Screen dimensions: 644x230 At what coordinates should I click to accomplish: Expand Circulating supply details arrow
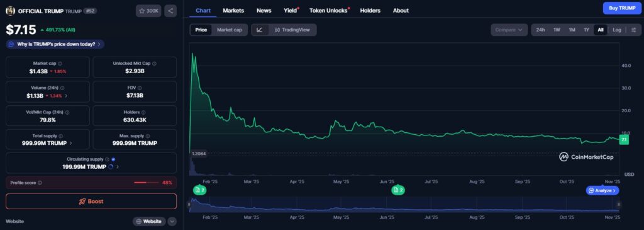coord(118,167)
